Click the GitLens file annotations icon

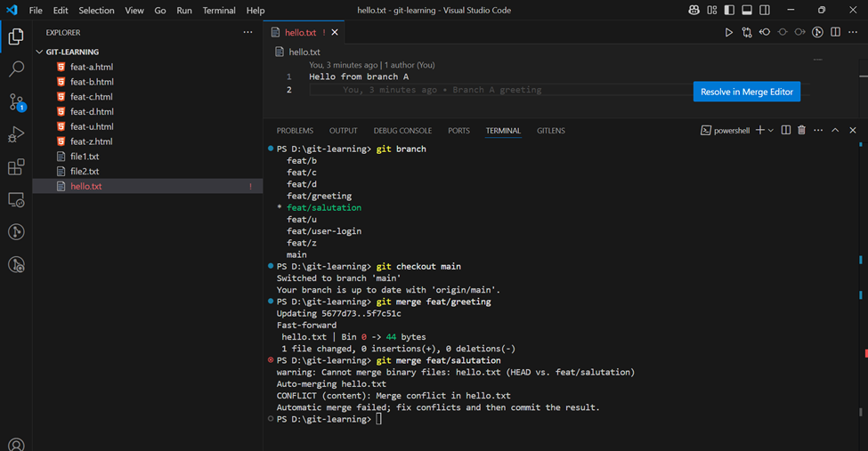click(817, 33)
